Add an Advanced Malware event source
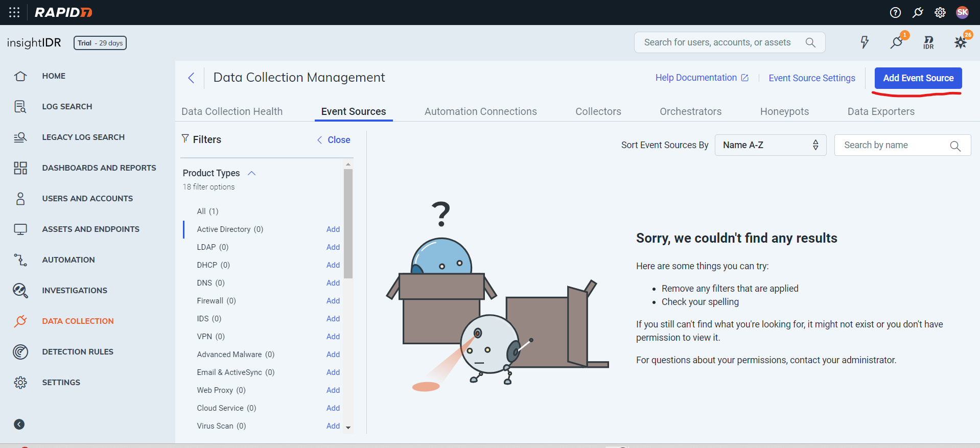Image resolution: width=980 pixels, height=448 pixels. click(333, 355)
